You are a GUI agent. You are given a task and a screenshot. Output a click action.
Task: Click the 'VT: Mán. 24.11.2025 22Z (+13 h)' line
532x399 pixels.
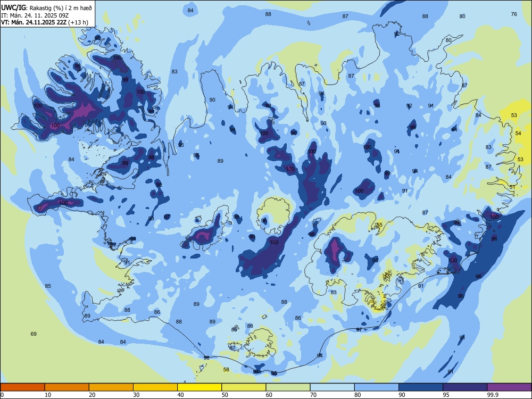pos(45,22)
